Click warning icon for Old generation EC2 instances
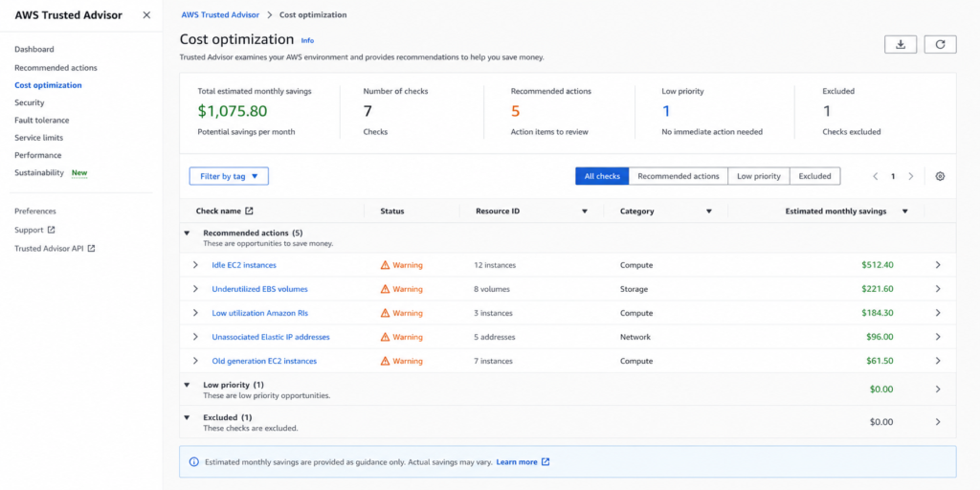980x490 pixels. pos(385,361)
